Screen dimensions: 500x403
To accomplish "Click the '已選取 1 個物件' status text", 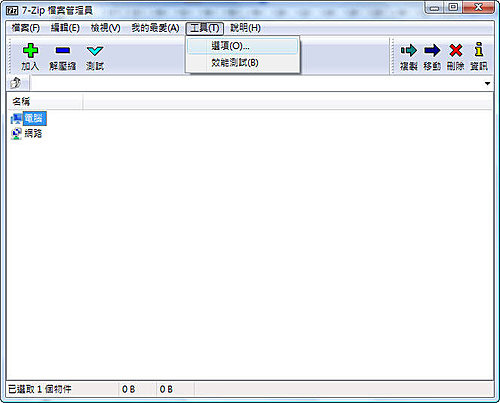I will [40, 389].
